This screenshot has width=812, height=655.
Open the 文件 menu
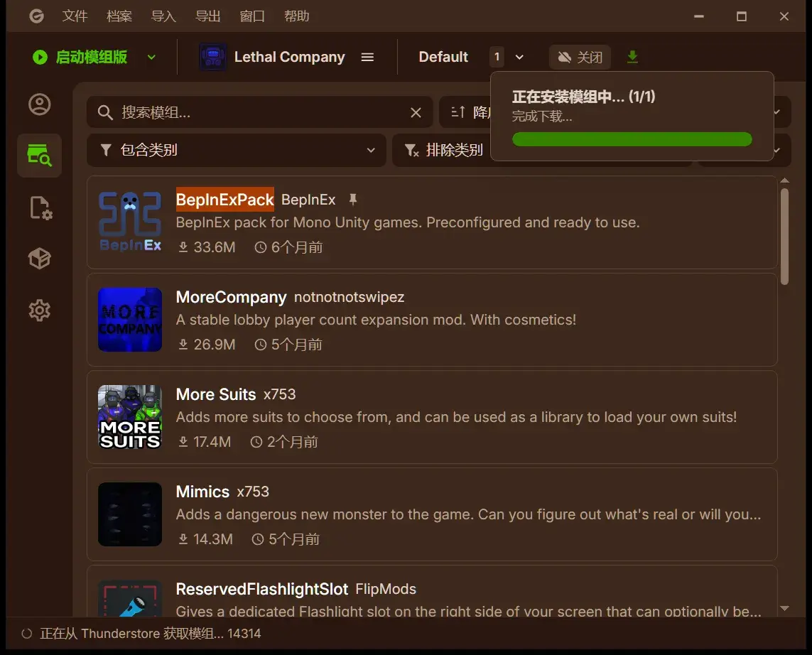coord(75,16)
